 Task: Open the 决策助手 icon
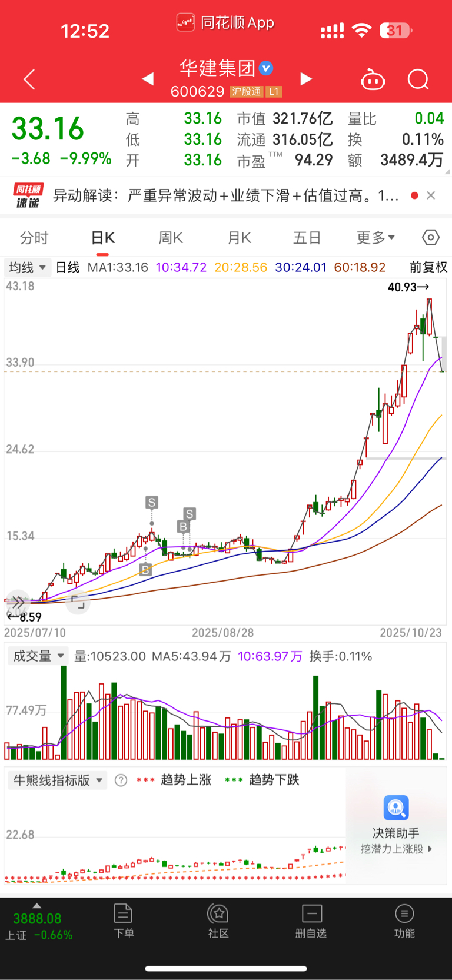pos(396,808)
